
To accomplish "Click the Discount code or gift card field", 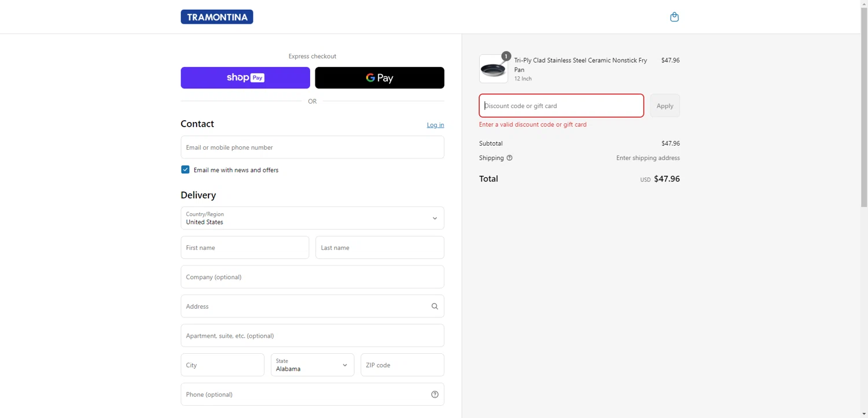I will [x=561, y=106].
